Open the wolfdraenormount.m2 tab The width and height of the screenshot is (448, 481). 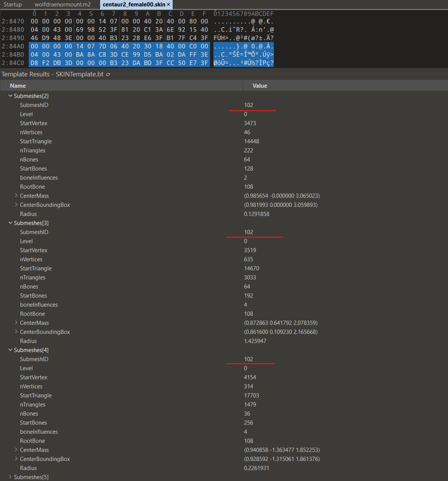pyautogui.click(x=63, y=4)
